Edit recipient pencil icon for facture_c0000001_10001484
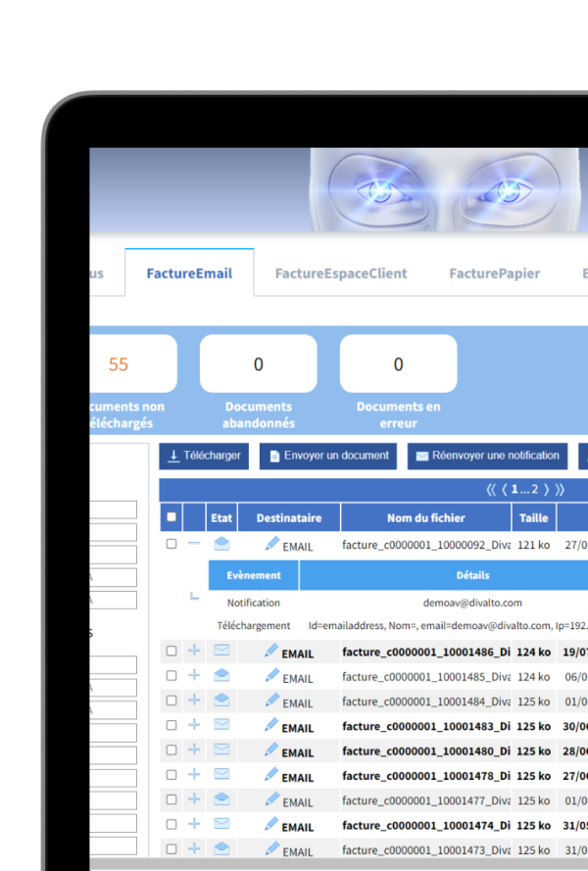588x871 pixels. click(x=271, y=700)
